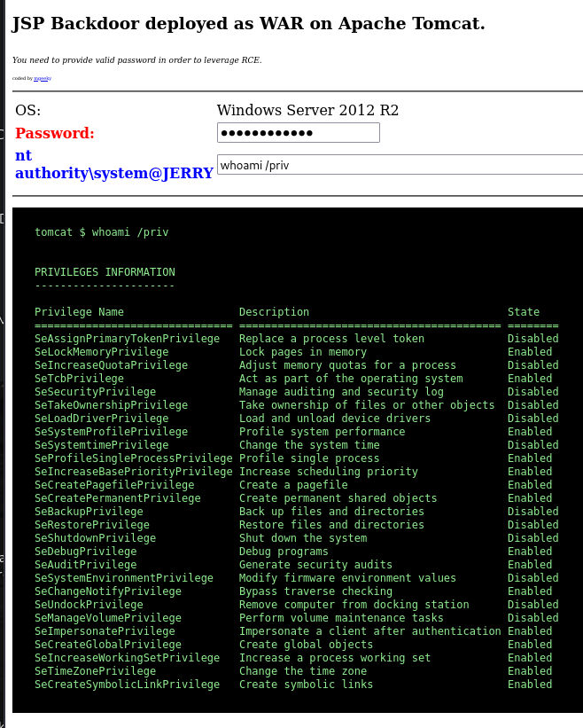Viewport: 583px width, 728px height.
Task: Click the 'Windows Server 2012 R2' OS value
Action: pyautogui.click(x=307, y=111)
